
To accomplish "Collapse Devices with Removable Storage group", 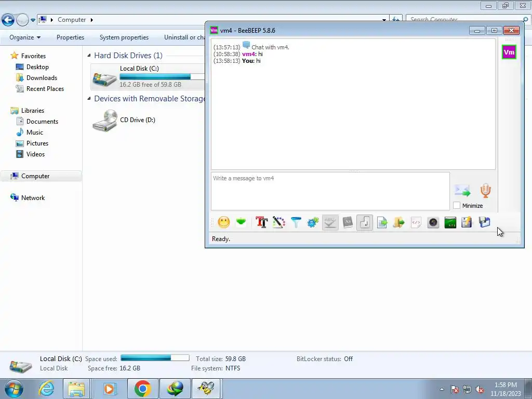I will (x=89, y=98).
